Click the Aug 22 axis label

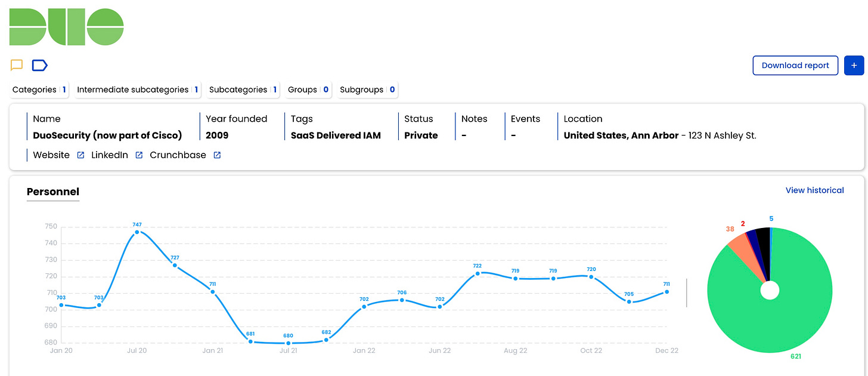click(x=515, y=351)
